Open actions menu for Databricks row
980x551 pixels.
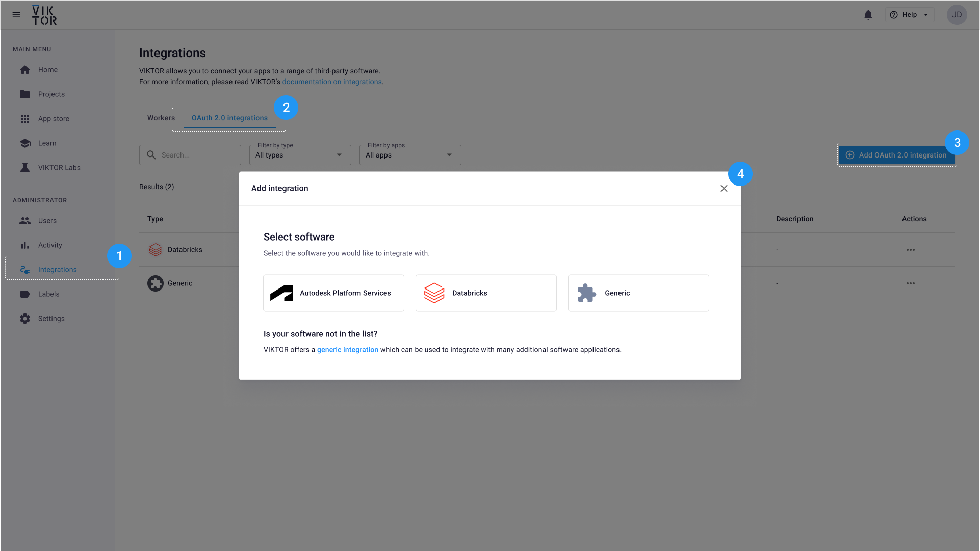click(x=910, y=250)
